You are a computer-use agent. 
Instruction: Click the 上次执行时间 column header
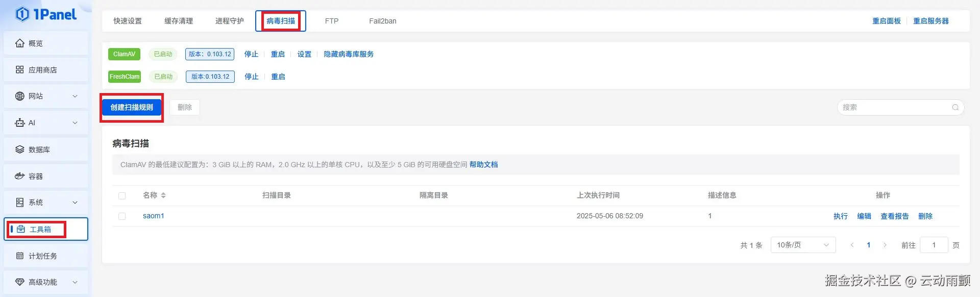(598, 195)
